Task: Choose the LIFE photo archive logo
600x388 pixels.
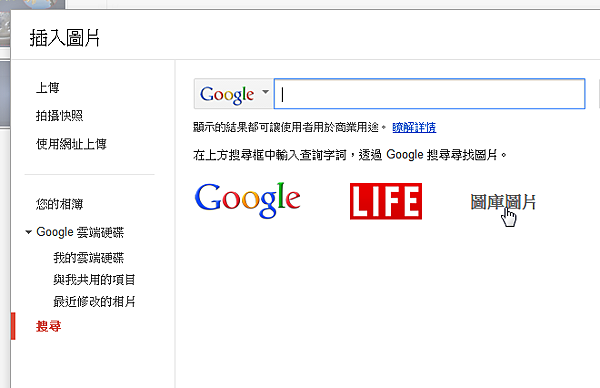Action: tap(386, 201)
